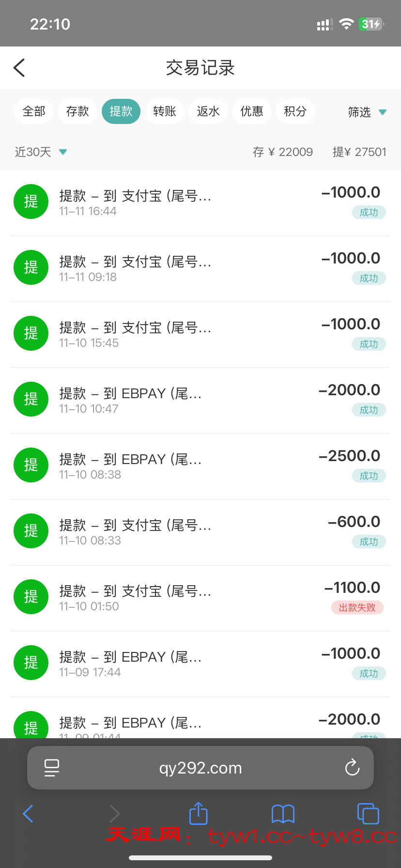Switch to the 转账 transfer tab

(x=165, y=111)
